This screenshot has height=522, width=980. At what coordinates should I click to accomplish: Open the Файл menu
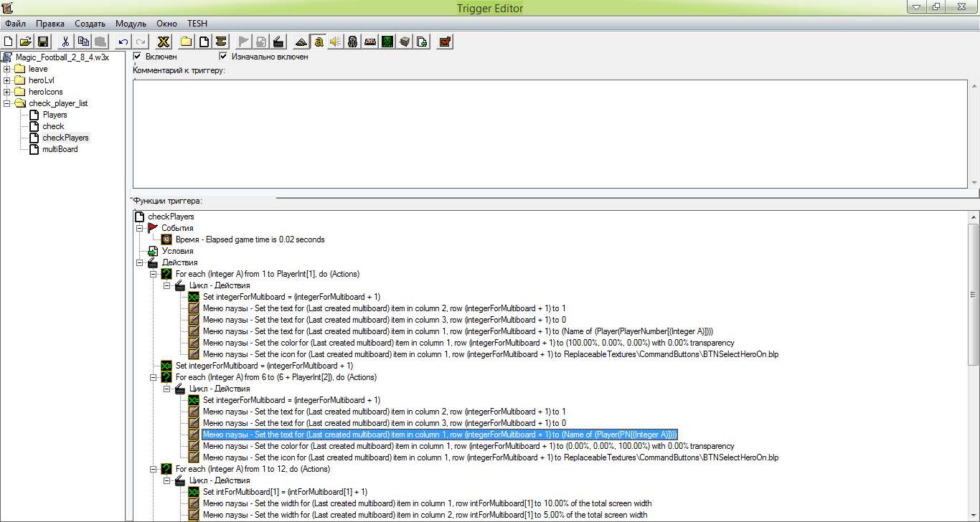[x=15, y=24]
